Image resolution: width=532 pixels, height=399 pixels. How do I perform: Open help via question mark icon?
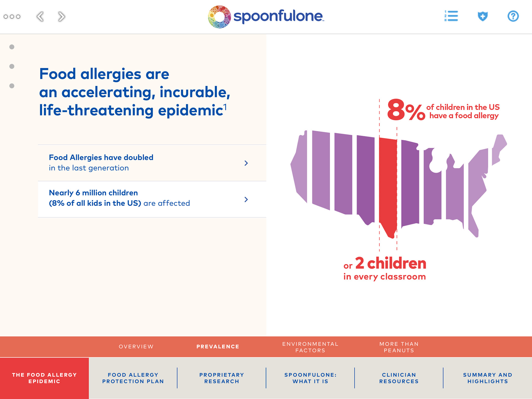[513, 16]
